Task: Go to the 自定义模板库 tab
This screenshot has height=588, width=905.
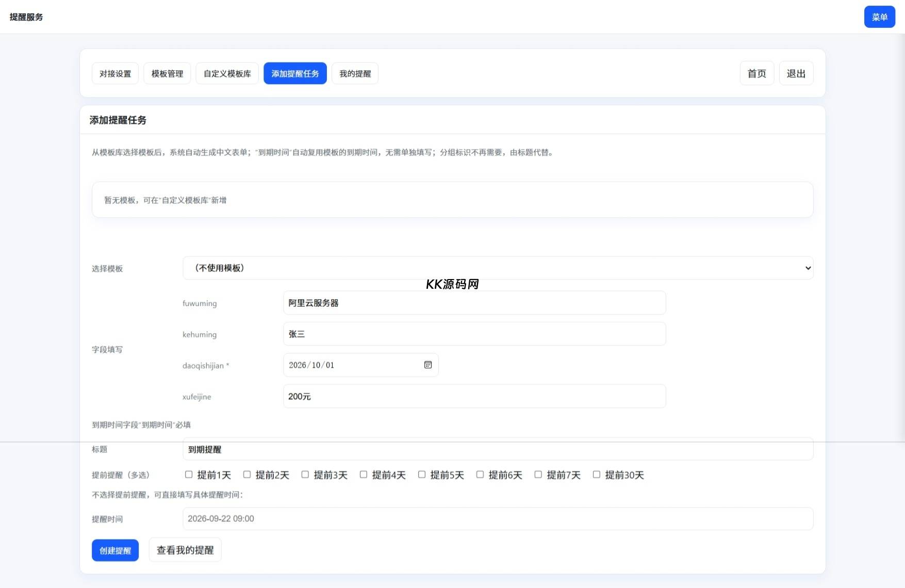Action: point(227,73)
